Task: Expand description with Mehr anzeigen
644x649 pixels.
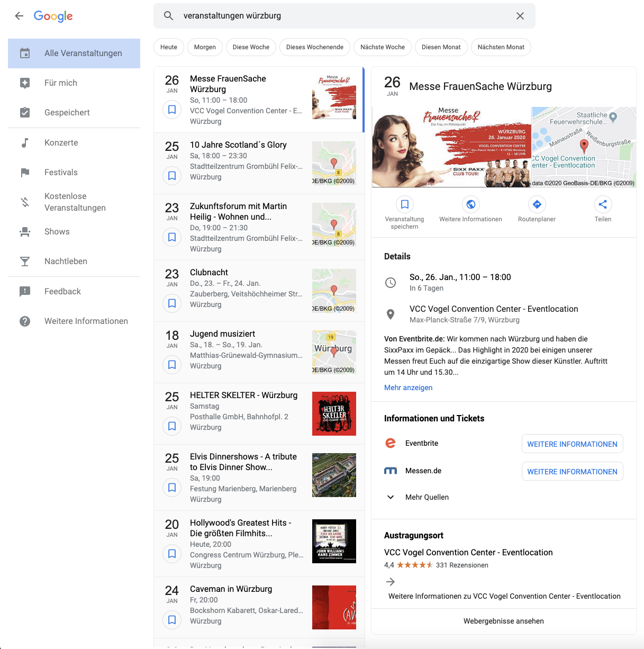Action: click(408, 388)
